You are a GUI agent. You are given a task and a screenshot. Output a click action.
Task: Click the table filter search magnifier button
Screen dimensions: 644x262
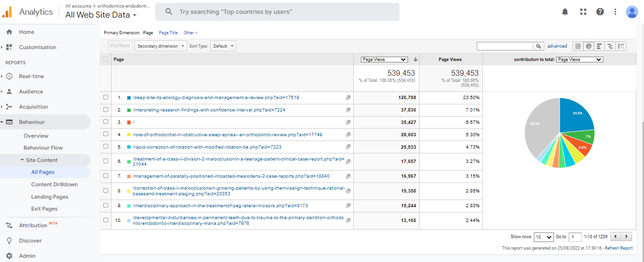coord(539,46)
